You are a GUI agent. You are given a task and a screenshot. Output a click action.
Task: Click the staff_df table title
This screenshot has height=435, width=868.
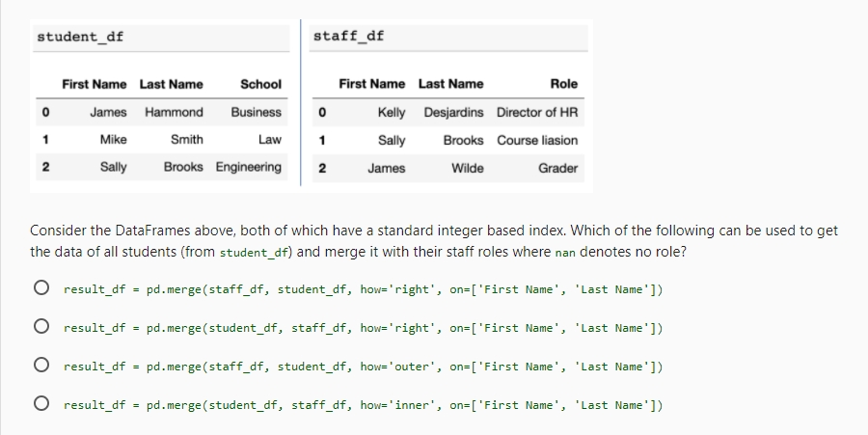(x=349, y=37)
